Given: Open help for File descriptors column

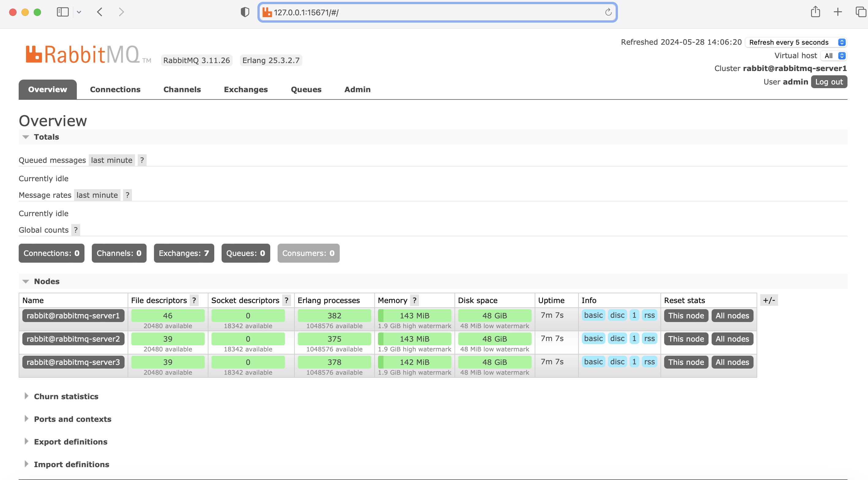Looking at the screenshot, I should (x=194, y=300).
